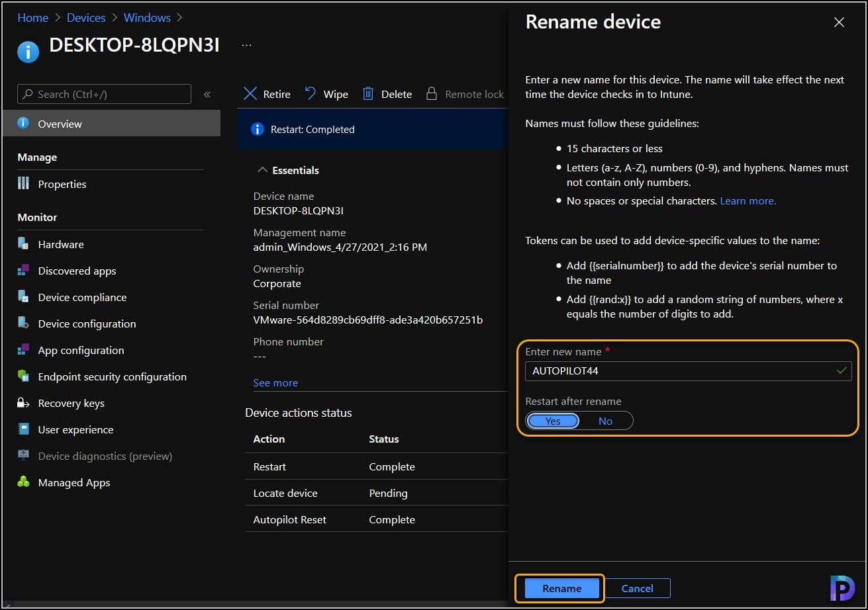
Task: Open the Overview menu item
Action: [111, 123]
